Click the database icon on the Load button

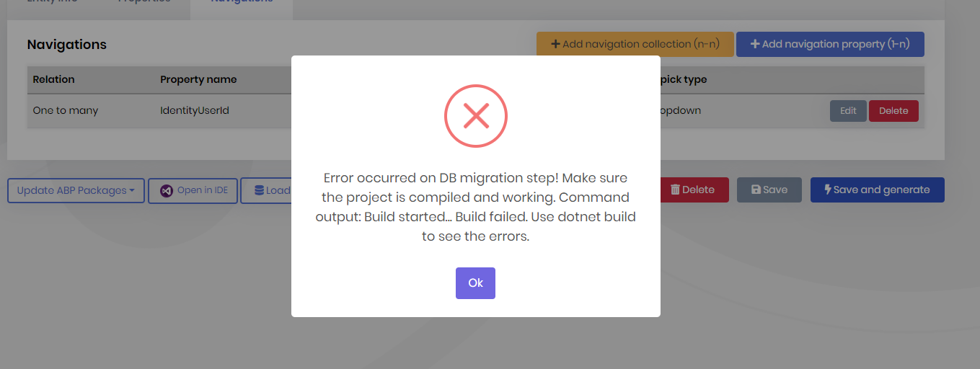tap(259, 191)
